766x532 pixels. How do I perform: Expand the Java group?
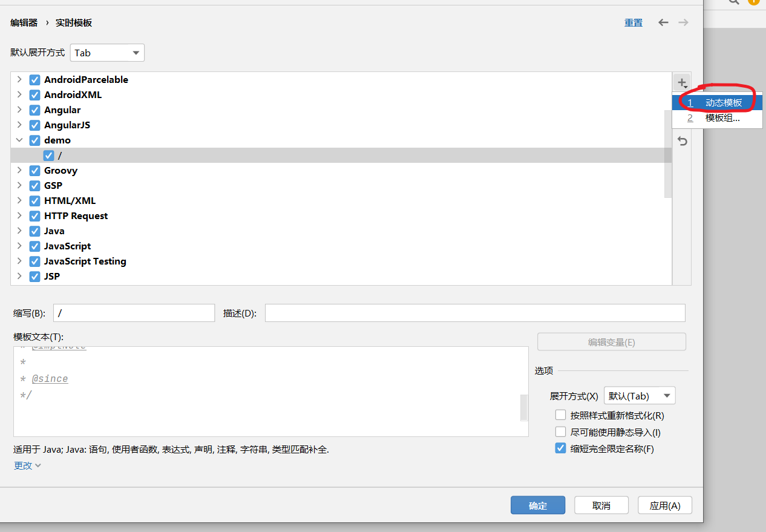tap(19, 231)
